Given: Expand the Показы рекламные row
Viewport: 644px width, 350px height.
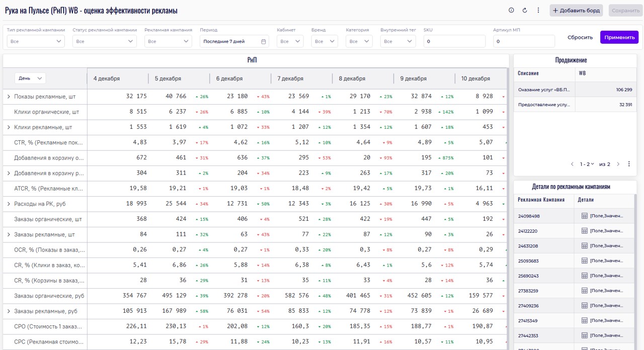Looking at the screenshot, I should coord(8,97).
